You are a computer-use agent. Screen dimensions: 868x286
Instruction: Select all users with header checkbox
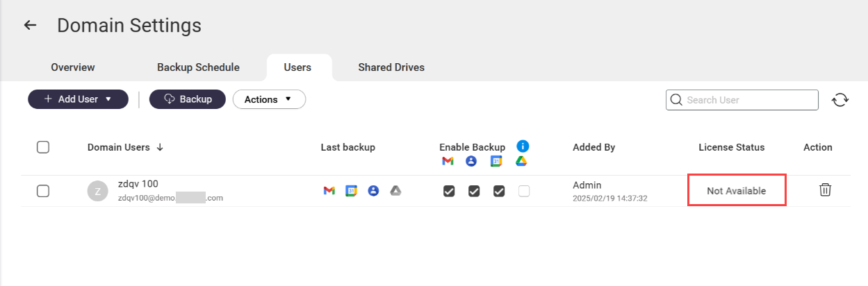(43, 147)
